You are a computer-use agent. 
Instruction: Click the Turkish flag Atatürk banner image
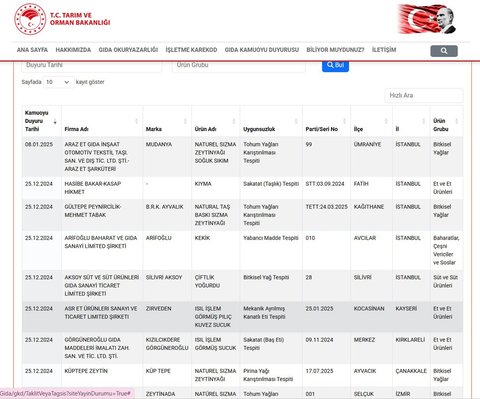[427, 19]
